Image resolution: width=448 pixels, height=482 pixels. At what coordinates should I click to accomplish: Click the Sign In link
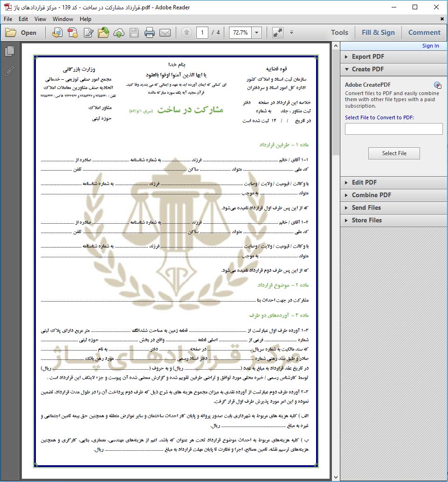coord(430,46)
